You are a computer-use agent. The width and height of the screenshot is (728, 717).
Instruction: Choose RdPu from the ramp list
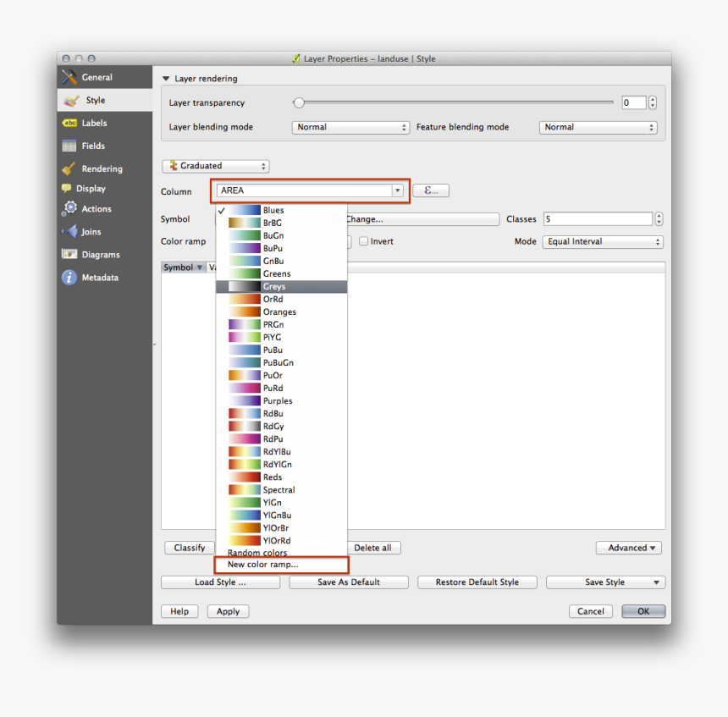281,438
